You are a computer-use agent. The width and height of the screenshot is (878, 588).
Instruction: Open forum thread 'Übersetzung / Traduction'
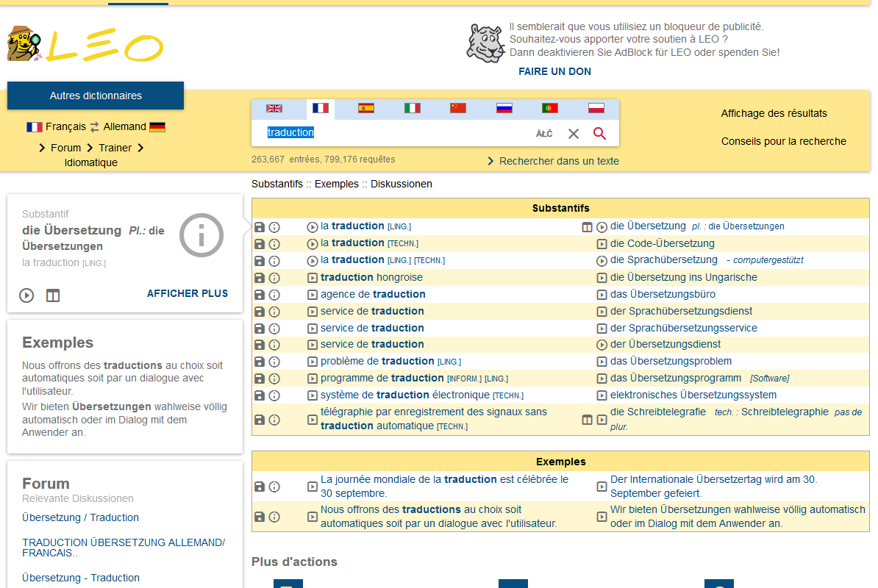pos(80,517)
